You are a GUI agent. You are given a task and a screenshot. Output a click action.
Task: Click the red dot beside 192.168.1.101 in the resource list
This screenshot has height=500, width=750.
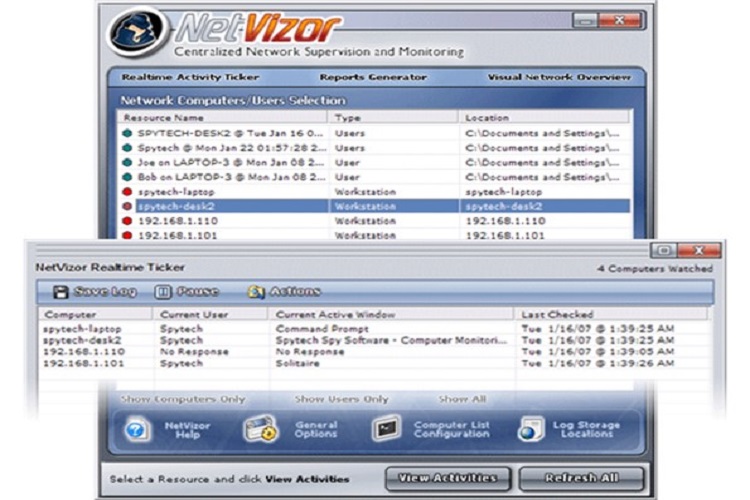coord(127,235)
